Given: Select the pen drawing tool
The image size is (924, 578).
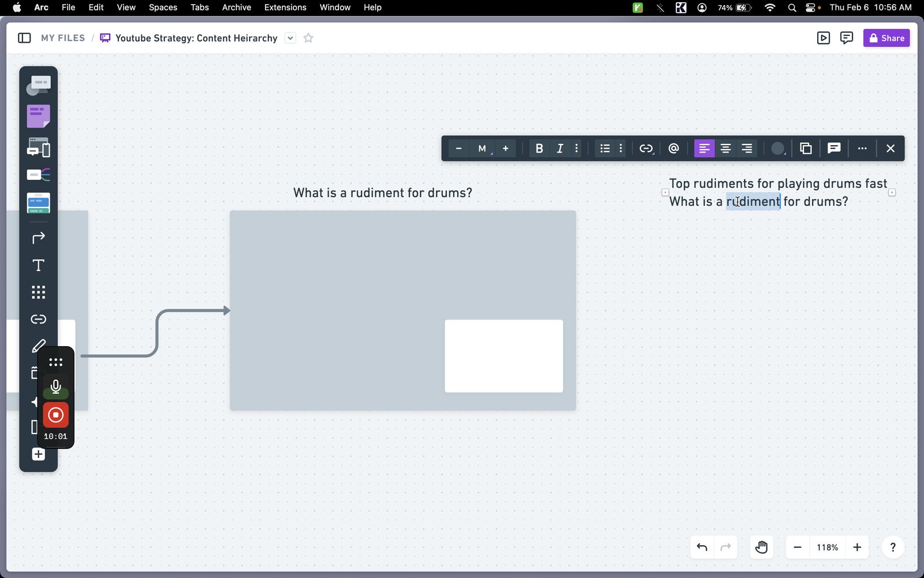Looking at the screenshot, I should click(38, 346).
